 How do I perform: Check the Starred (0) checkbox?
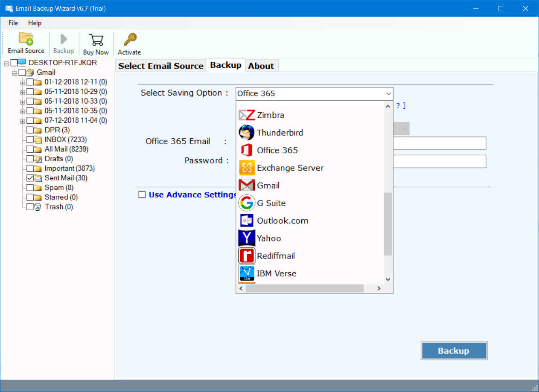coord(30,197)
